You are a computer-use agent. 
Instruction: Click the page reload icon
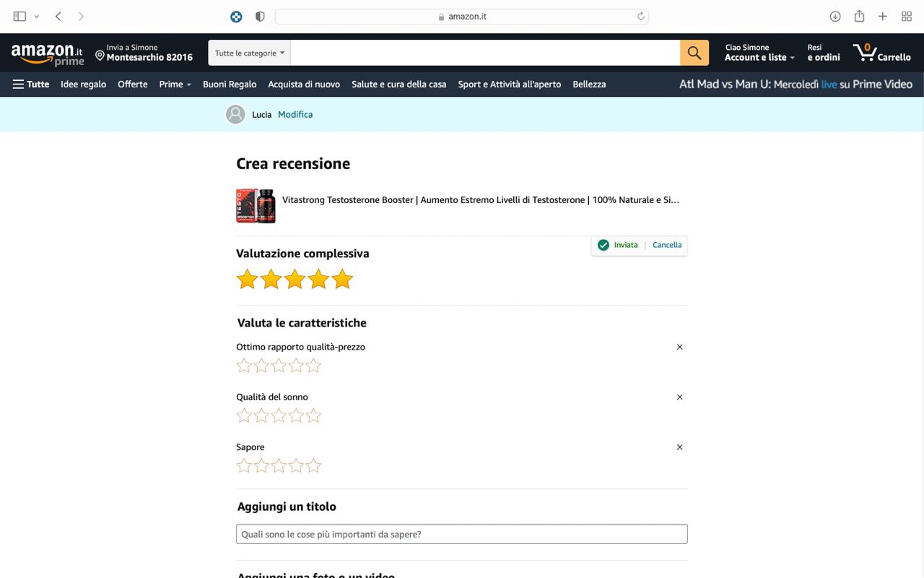[640, 16]
